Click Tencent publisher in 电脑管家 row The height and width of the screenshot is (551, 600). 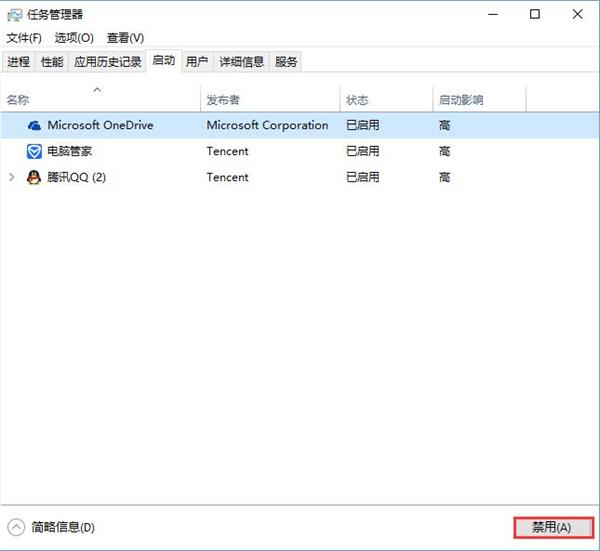point(228,151)
